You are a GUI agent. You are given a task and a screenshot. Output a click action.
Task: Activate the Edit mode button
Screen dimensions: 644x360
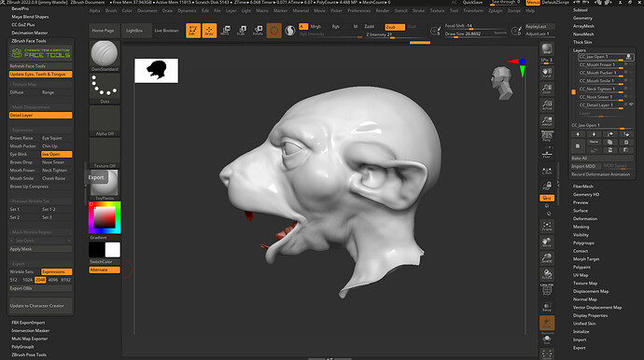coord(193,31)
